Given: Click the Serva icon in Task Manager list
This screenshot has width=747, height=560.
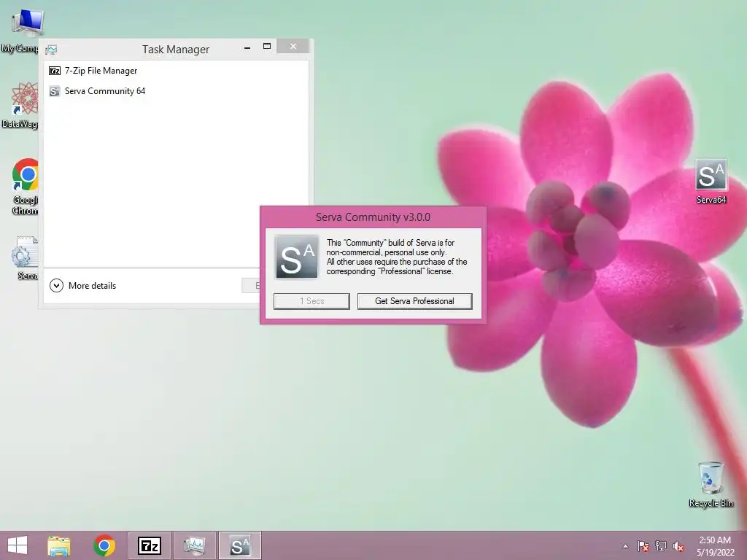Looking at the screenshot, I should (x=55, y=91).
